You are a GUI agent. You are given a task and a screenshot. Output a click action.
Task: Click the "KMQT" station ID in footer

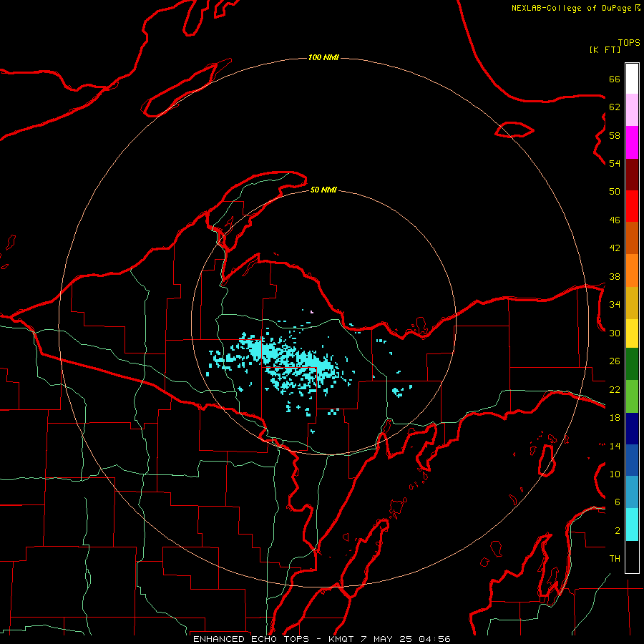pos(341,639)
